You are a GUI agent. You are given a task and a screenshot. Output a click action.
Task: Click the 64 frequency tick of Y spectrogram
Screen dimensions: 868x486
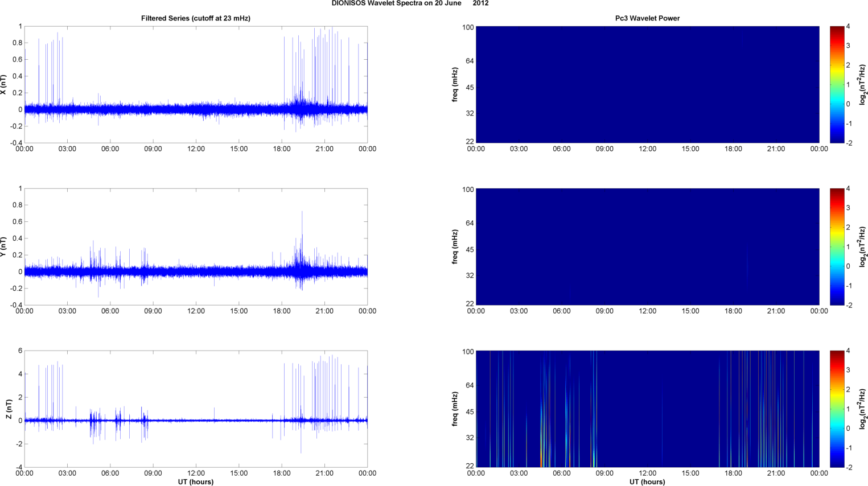point(470,224)
